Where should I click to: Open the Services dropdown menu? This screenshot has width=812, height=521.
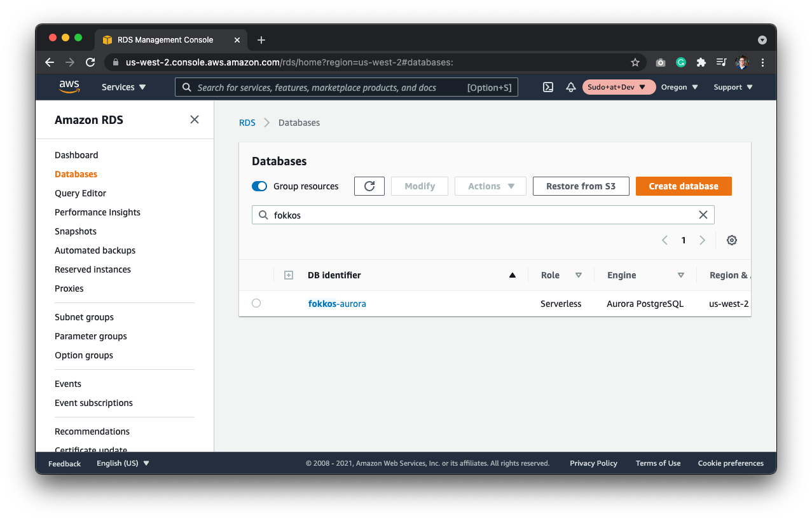coord(124,87)
